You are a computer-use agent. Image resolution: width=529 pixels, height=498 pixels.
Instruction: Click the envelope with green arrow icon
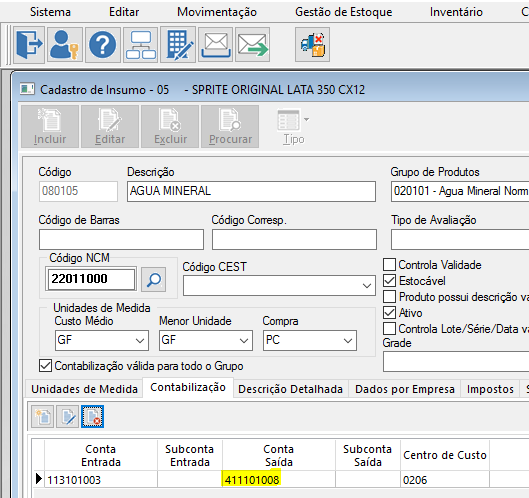252,45
